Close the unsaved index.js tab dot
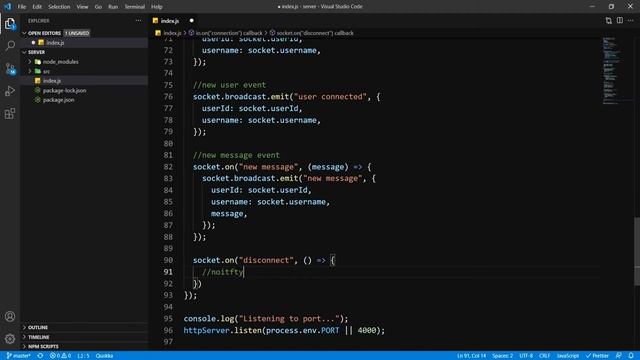The width and height of the screenshot is (640, 360). [191, 20]
